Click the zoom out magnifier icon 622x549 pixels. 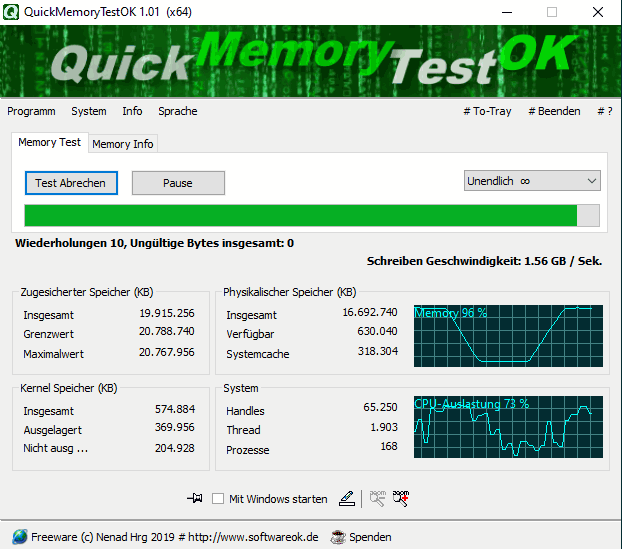(377, 499)
